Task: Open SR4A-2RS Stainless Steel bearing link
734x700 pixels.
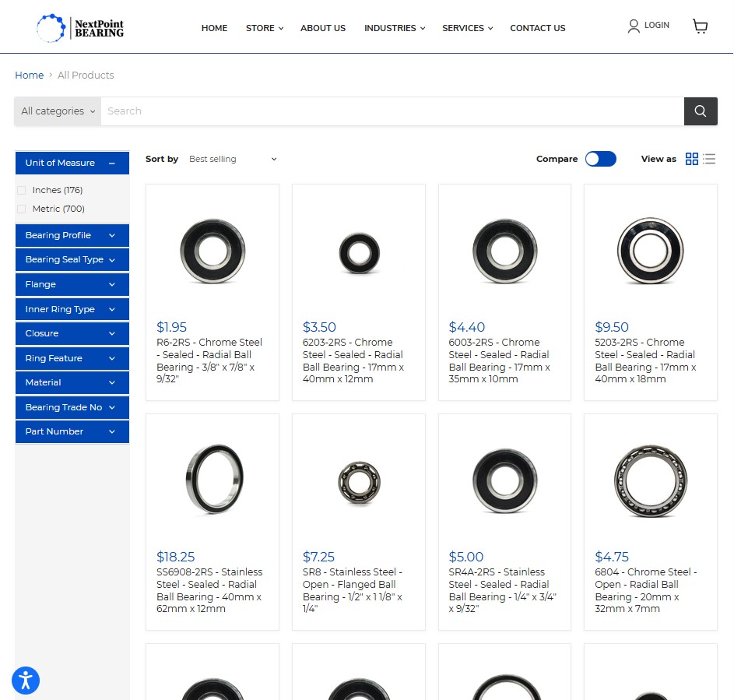Action: click(x=502, y=590)
